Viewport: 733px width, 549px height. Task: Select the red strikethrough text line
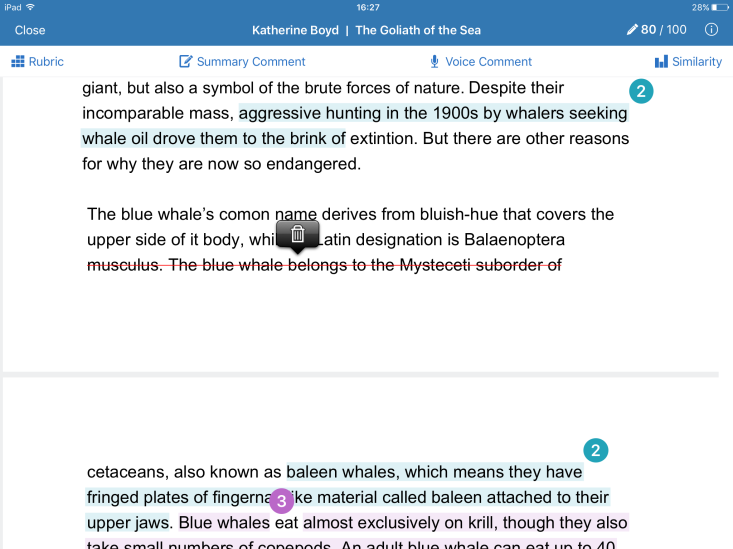(324, 265)
